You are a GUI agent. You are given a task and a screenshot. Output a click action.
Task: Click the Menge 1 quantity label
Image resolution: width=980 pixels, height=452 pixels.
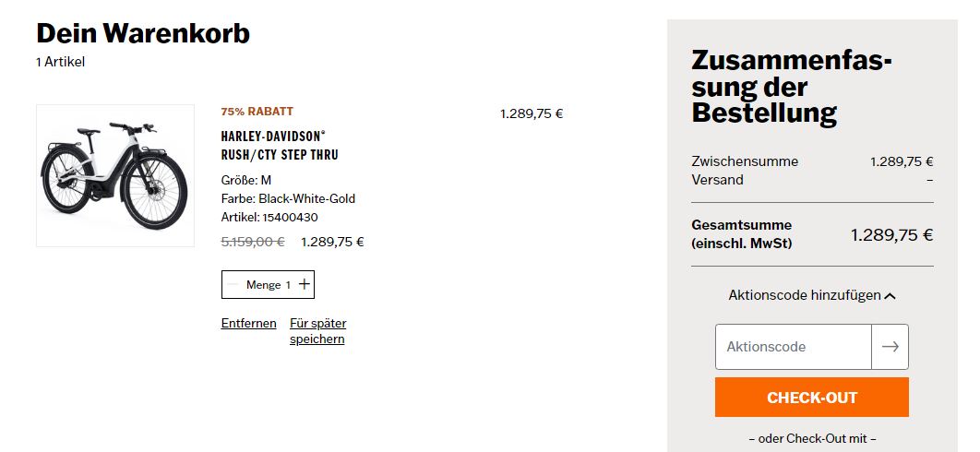point(268,285)
